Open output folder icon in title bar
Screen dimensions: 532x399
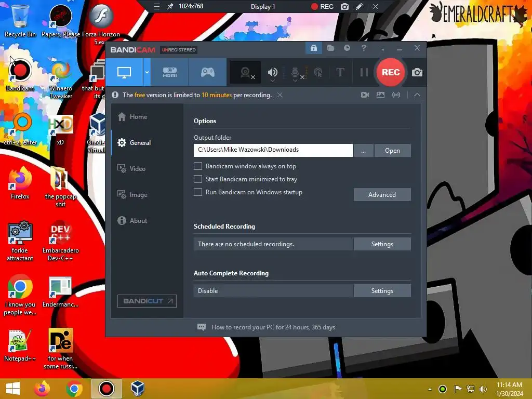(x=330, y=48)
